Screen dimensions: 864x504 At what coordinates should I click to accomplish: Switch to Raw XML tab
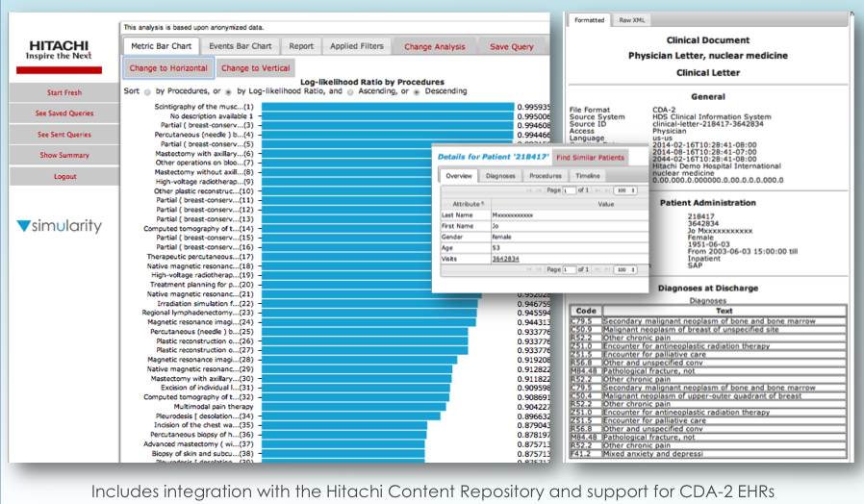pos(631,20)
